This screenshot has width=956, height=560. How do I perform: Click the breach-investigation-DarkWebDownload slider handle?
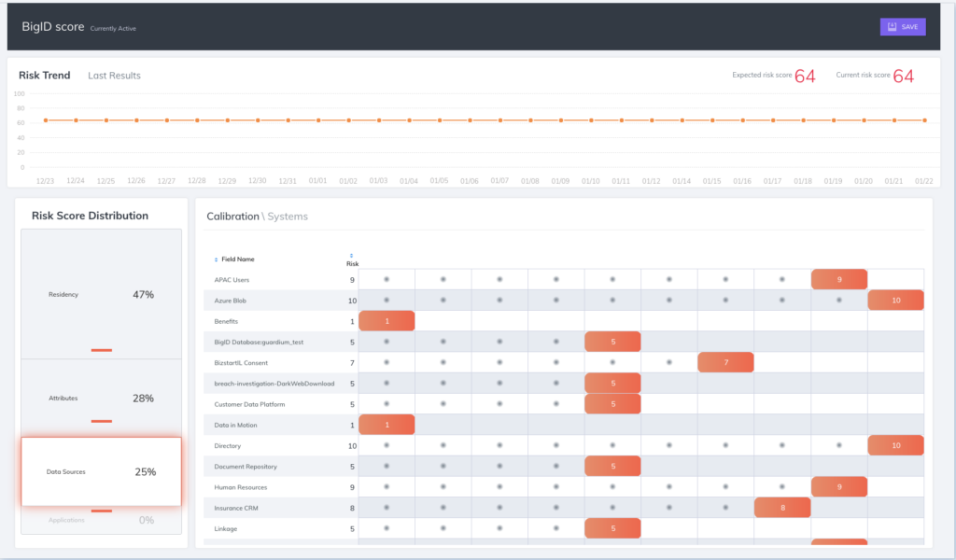(612, 384)
